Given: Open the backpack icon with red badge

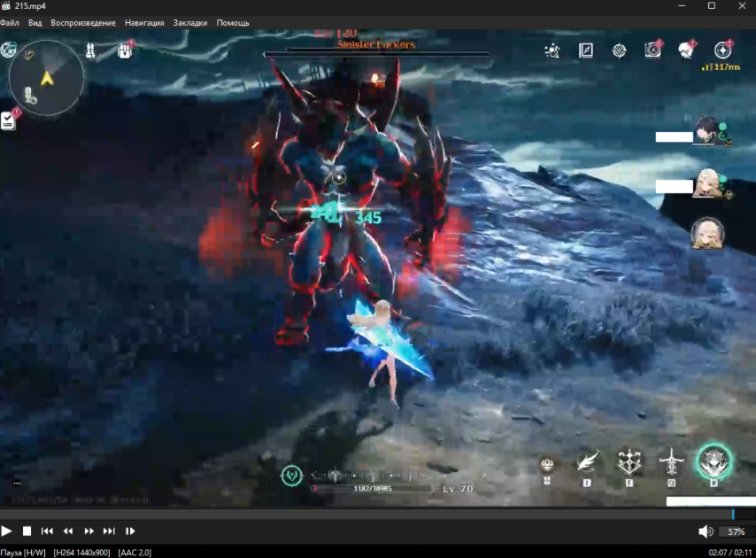Looking at the screenshot, I should [125, 50].
